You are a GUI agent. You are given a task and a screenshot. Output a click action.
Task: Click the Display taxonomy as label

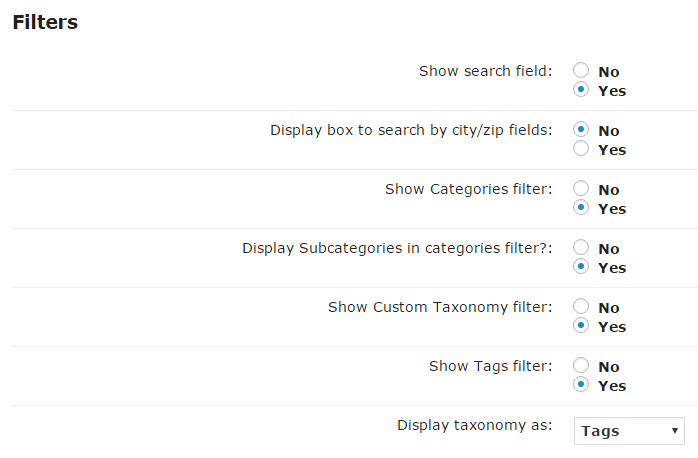point(475,426)
